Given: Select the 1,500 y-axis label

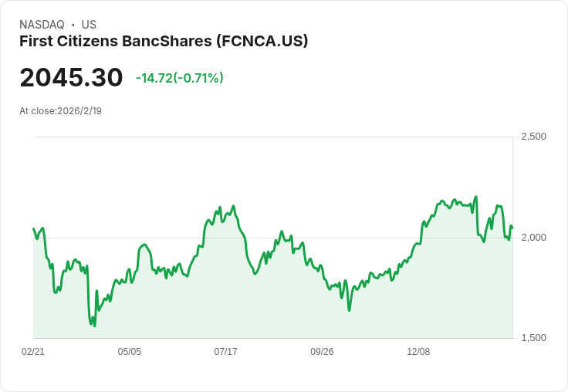Looking at the screenshot, I should pyautogui.click(x=533, y=338).
